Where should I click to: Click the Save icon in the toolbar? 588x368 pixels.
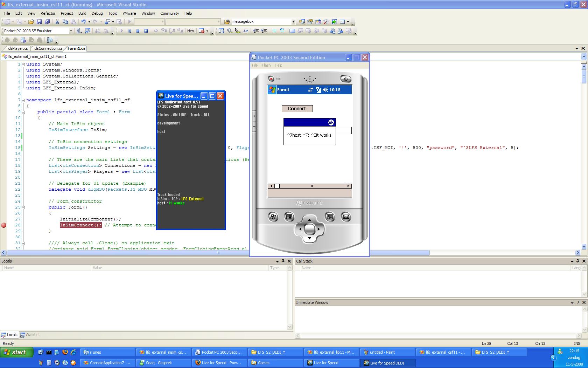click(x=39, y=22)
